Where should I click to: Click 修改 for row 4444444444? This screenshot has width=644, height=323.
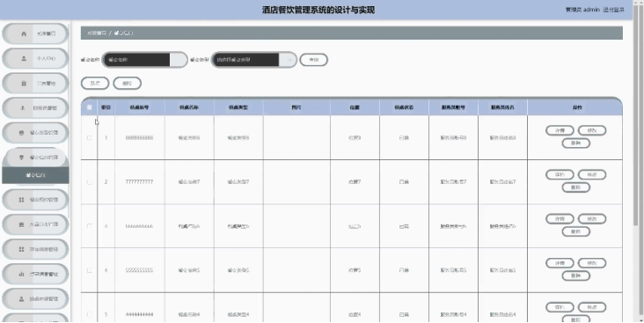coord(592,307)
